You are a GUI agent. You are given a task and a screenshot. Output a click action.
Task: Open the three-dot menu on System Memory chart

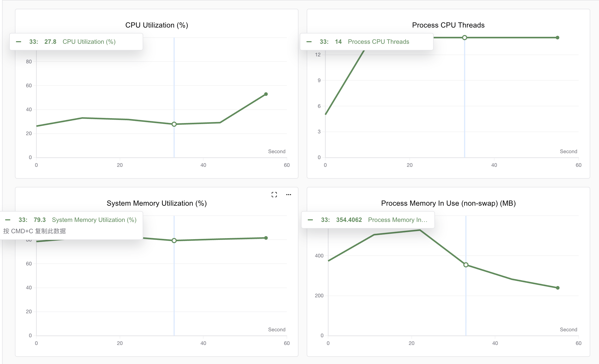click(x=289, y=195)
